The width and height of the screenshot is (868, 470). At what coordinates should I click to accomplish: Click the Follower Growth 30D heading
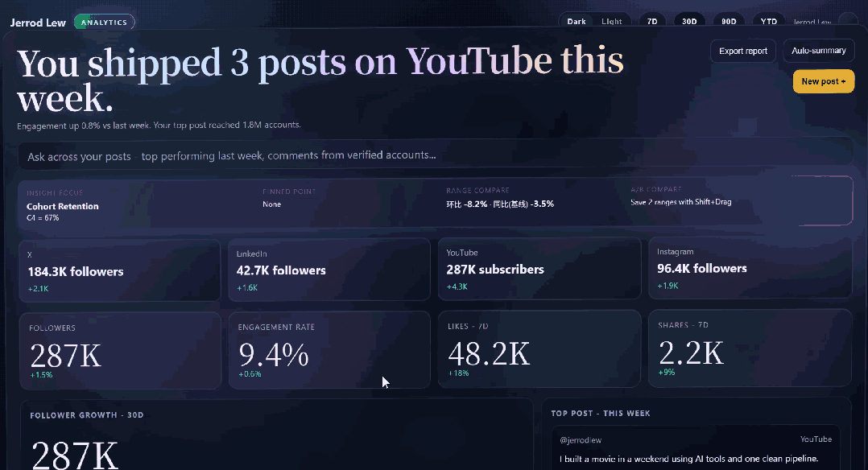coord(87,415)
